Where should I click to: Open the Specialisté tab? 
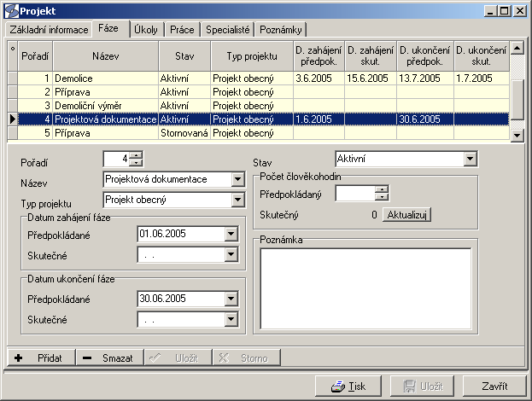228,29
